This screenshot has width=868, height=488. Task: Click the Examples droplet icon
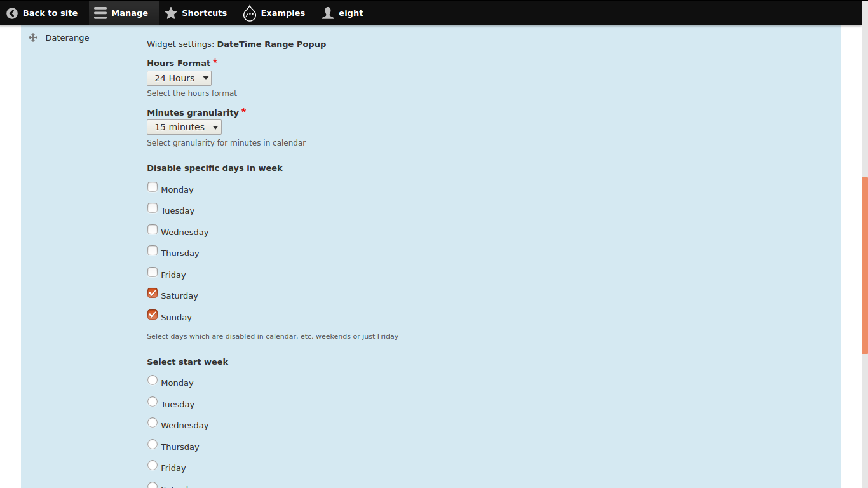click(x=249, y=13)
